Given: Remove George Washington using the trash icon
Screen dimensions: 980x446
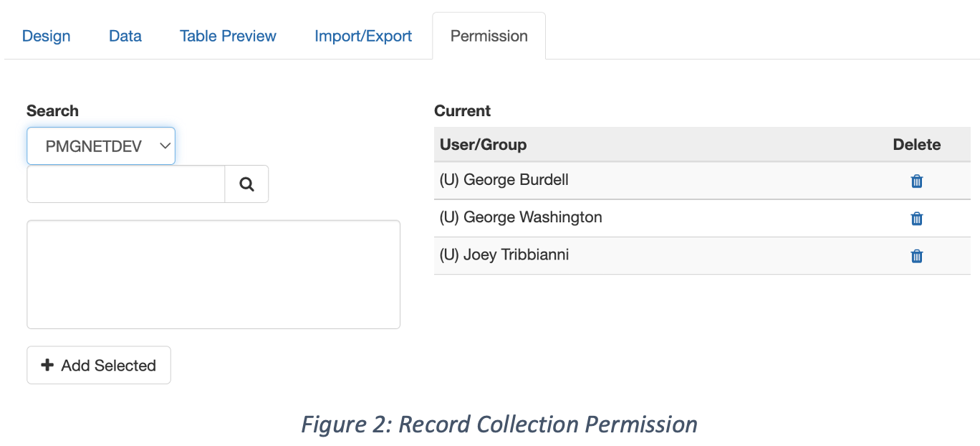Looking at the screenshot, I should [916, 219].
